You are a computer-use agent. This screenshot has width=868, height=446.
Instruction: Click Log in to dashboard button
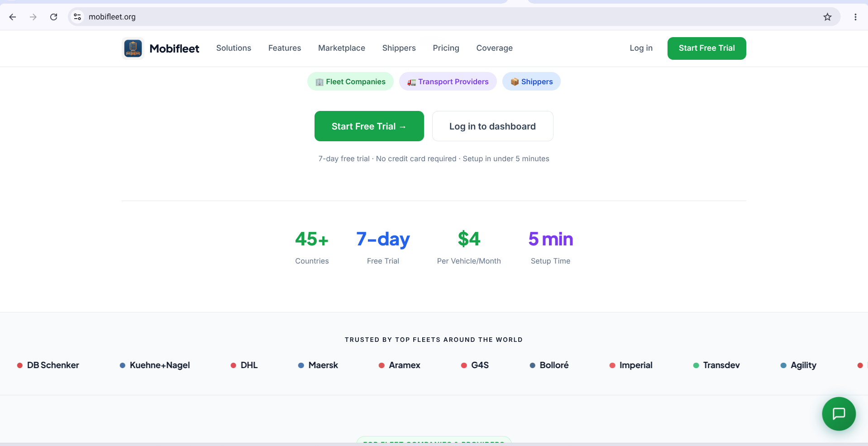(492, 126)
